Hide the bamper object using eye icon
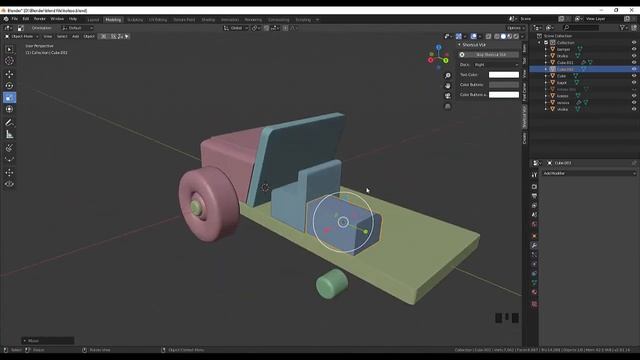 pos(634,49)
